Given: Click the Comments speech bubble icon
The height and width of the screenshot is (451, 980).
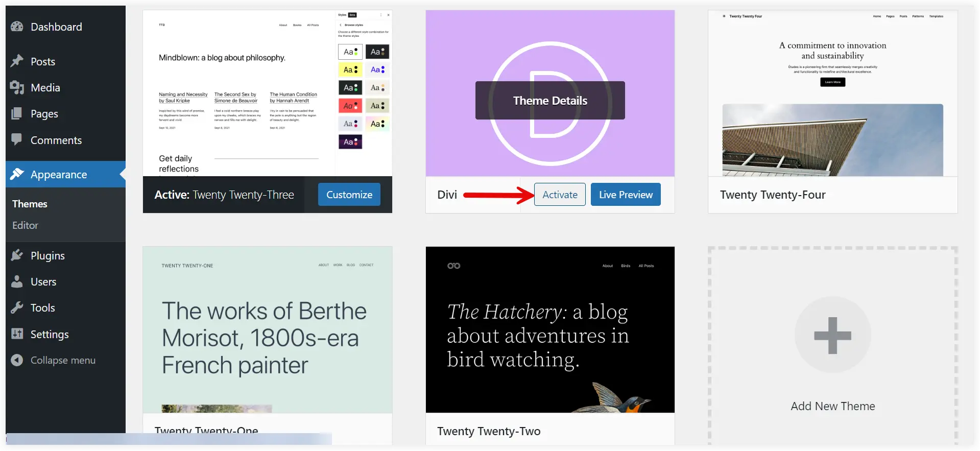Looking at the screenshot, I should (17, 139).
